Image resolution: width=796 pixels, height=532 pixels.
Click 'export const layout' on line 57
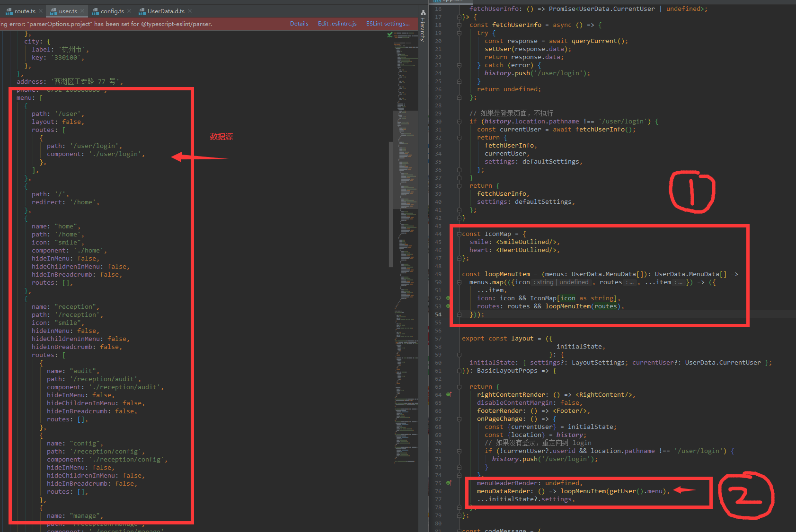[498, 339]
